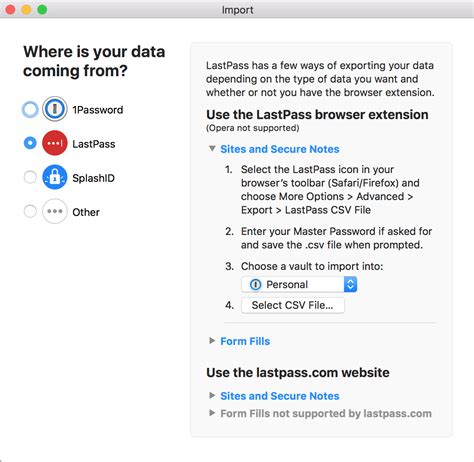This screenshot has height=462, width=474.
Task: Close the Import window with red button
Action: (10, 10)
